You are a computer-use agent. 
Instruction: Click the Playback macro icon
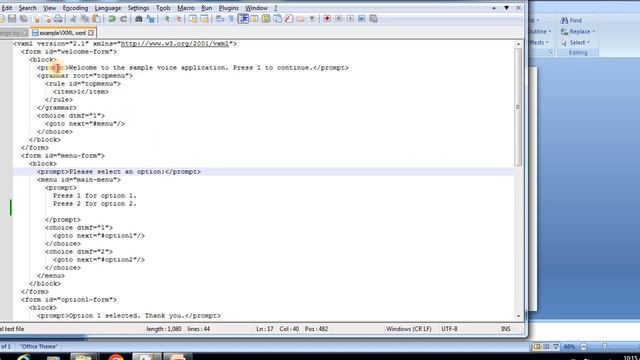(x=350, y=19)
